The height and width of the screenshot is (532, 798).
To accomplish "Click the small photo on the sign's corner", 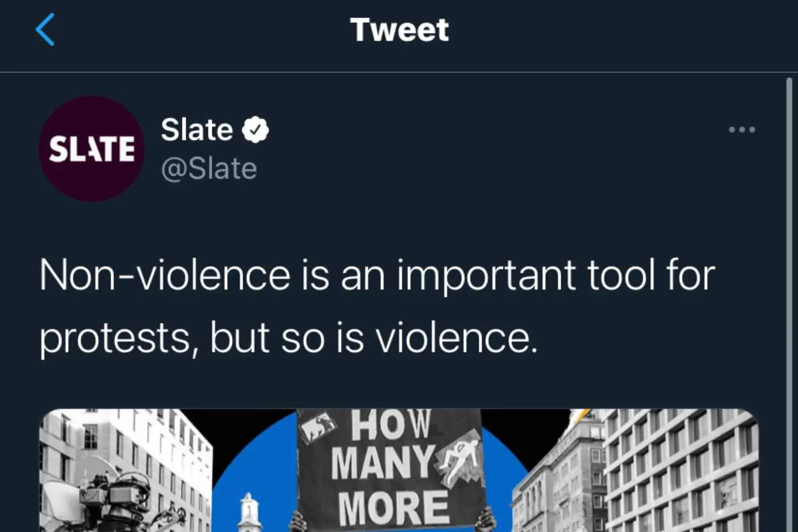I will (318, 426).
